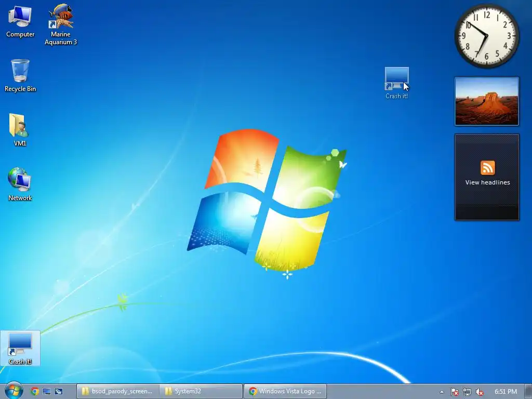This screenshot has width=532, height=399.
Task: Click the Crash it! shortcut under the mouse cursor
Action: click(x=396, y=83)
